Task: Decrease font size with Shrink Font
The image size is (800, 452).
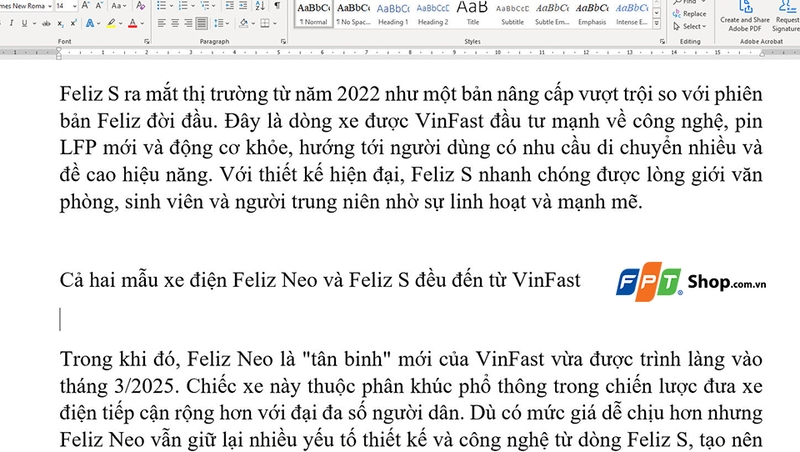Action: 99,6
